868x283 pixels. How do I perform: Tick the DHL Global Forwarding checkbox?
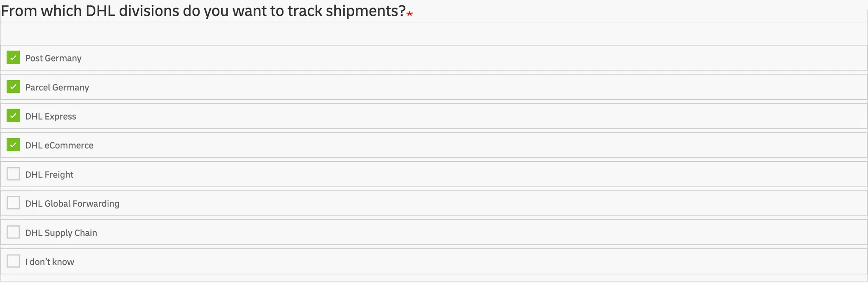(13, 203)
